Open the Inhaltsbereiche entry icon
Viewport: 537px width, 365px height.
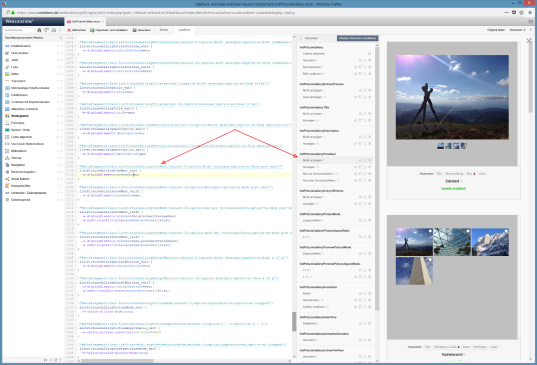point(7,46)
